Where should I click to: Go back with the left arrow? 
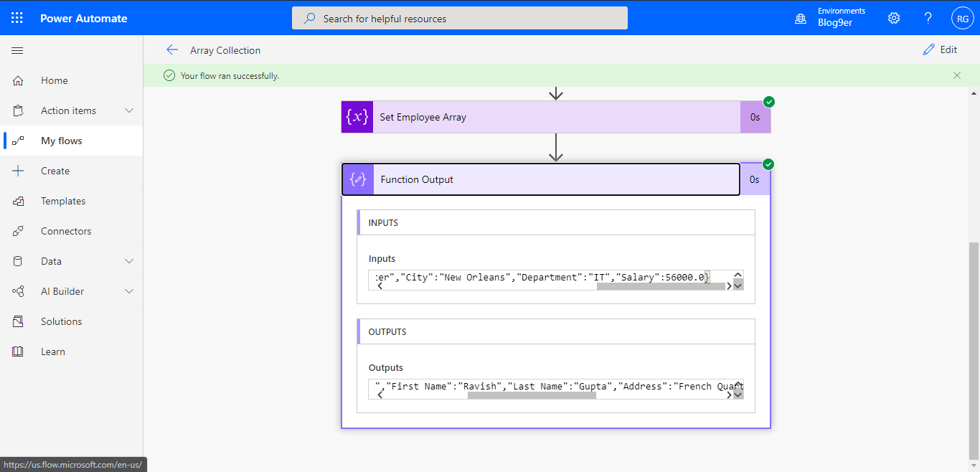pyautogui.click(x=171, y=49)
